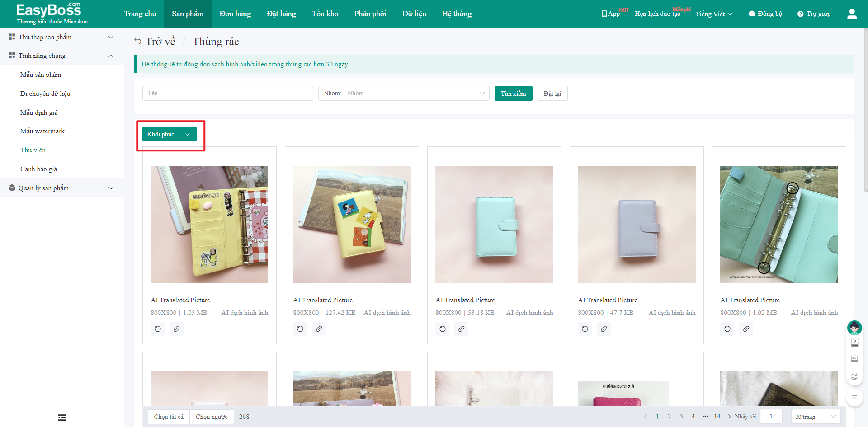Open Di chuyển dữ liệu in sidebar
Image resolution: width=868 pixels, height=427 pixels.
pyautogui.click(x=45, y=94)
